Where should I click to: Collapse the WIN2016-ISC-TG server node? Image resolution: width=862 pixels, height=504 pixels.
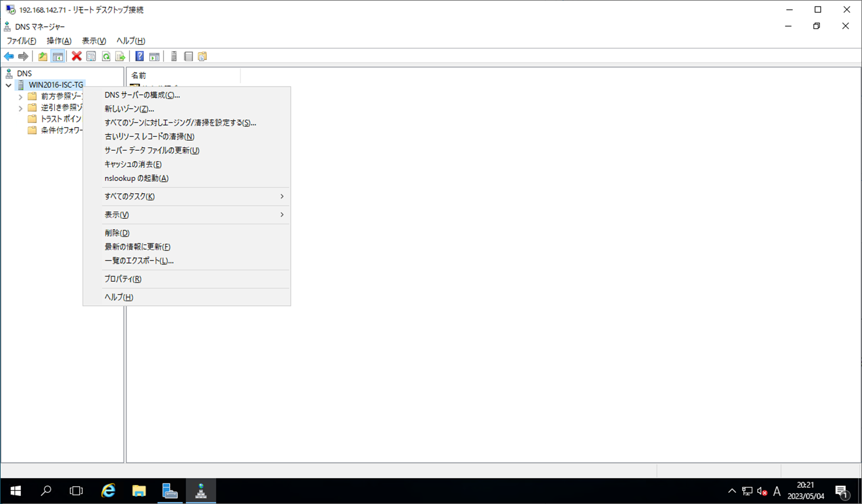click(8, 85)
